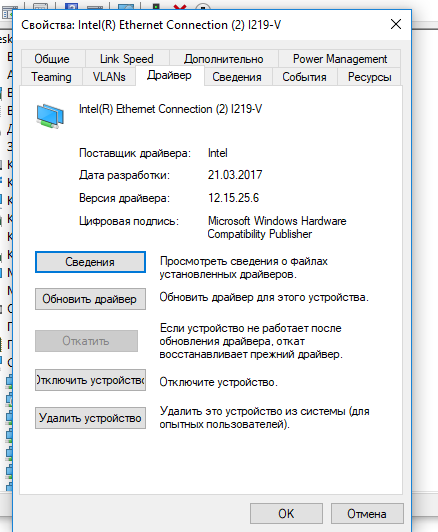Select the Дополнительно tab
This screenshot has width=438, height=532.
(224, 59)
